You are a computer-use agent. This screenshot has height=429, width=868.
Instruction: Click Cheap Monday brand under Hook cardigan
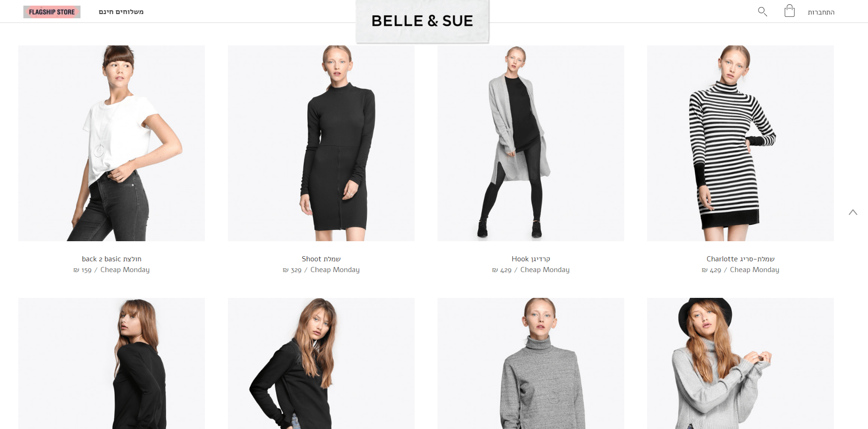pyautogui.click(x=545, y=270)
